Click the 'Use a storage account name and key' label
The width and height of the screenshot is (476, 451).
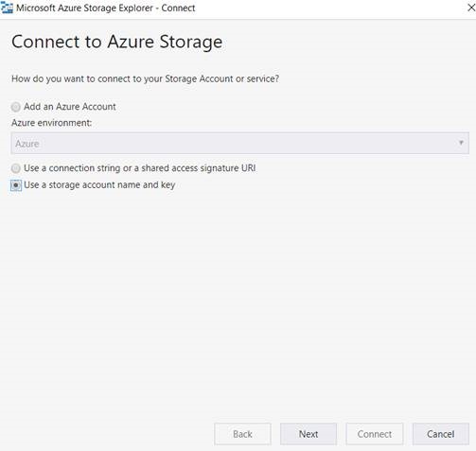[x=99, y=185]
